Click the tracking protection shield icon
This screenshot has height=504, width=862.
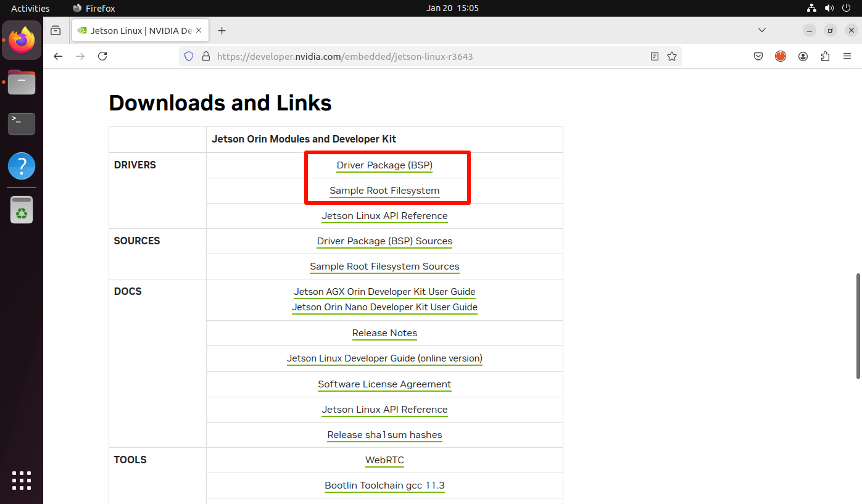point(189,56)
